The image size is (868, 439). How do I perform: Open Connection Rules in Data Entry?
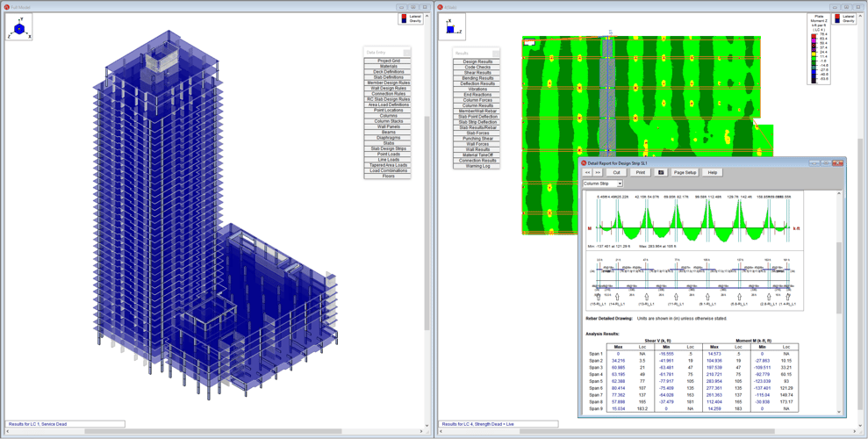point(389,94)
